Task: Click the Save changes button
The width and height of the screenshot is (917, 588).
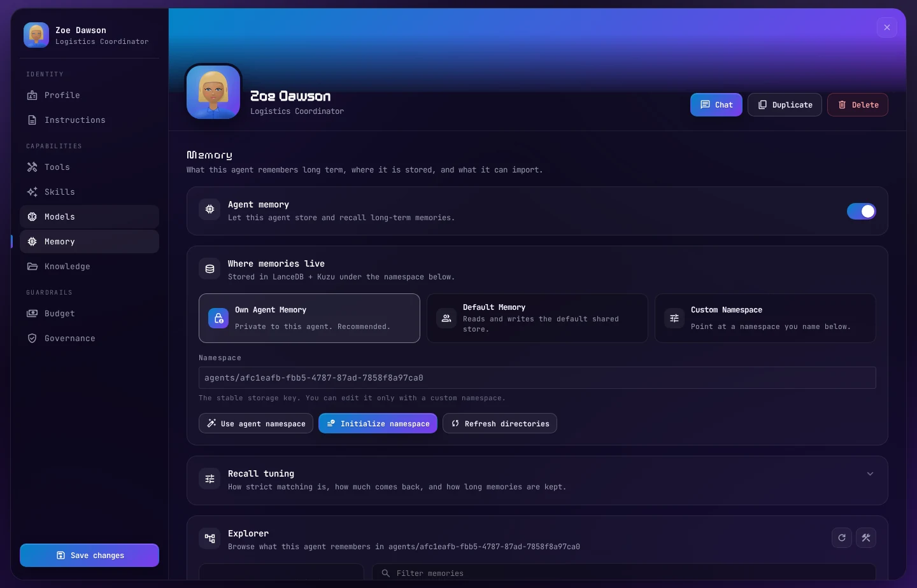Action: pyautogui.click(x=89, y=555)
